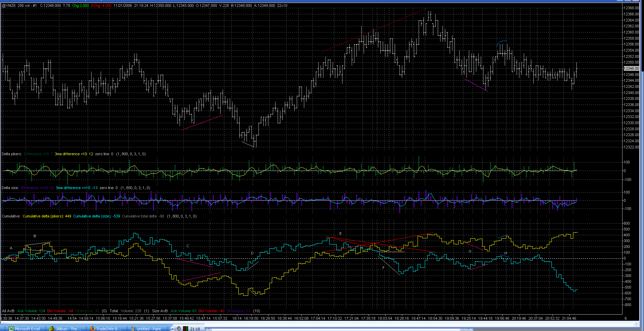Expand hidden system tray icons arrow

click(173, 329)
